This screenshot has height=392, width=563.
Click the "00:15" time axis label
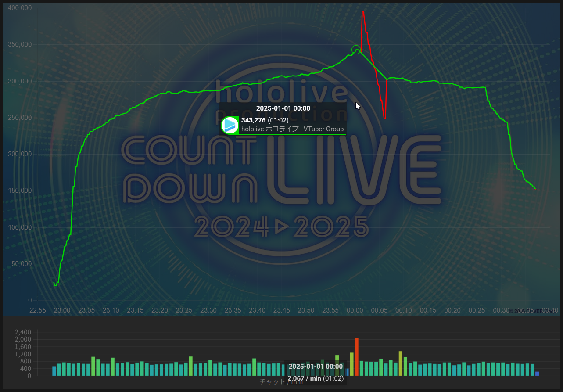click(x=428, y=310)
